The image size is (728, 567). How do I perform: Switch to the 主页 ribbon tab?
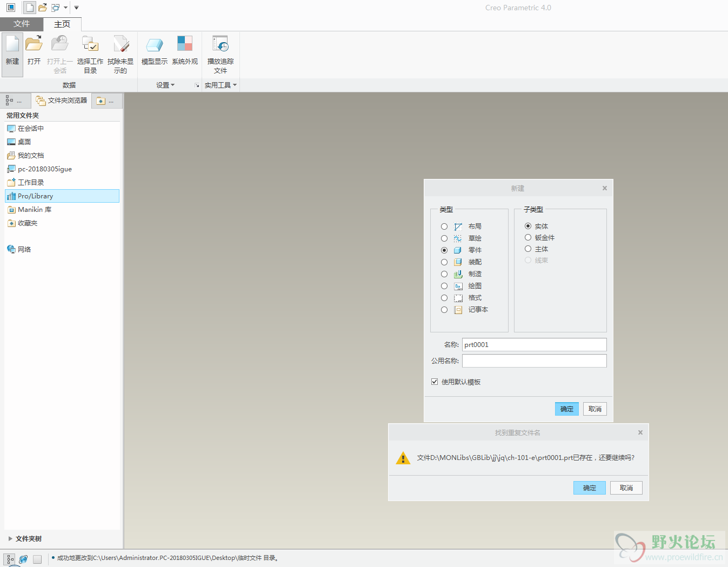click(x=62, y=24)
